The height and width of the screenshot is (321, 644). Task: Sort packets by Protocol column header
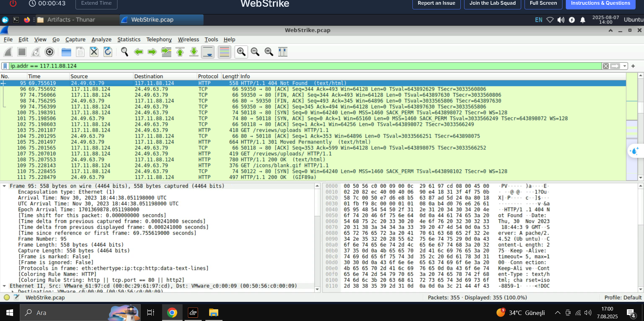point(209,76)
